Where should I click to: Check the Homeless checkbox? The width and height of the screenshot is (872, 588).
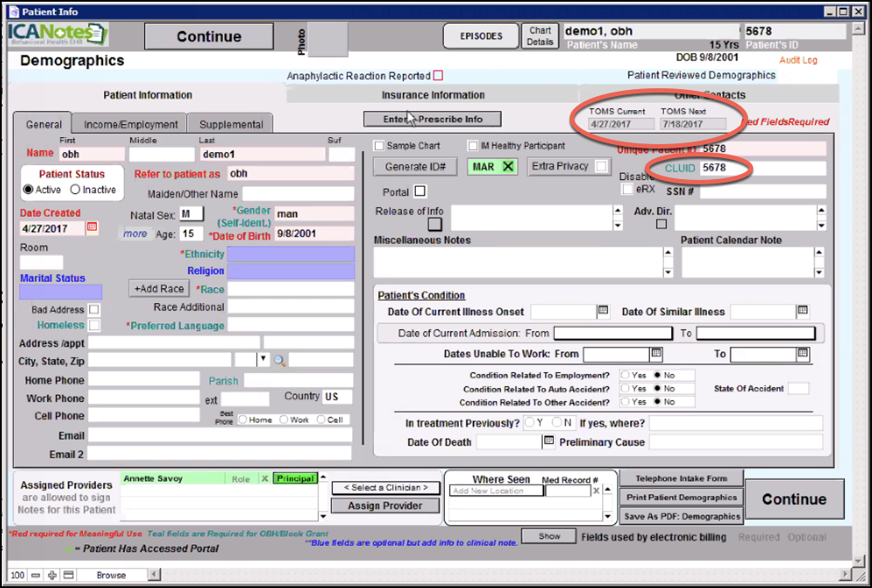93,326
